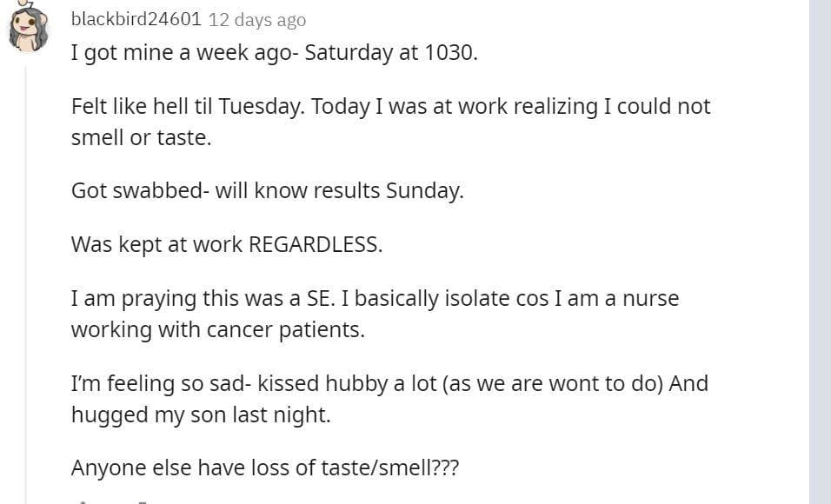Click the "Got swabbed" paragraph
Viewport: 831px width, 504px height.
267,191
